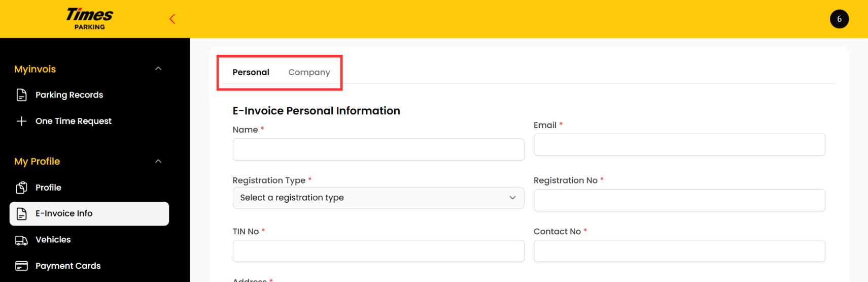Select the Personal tab
868x282 pixels.
coord(251,72)
